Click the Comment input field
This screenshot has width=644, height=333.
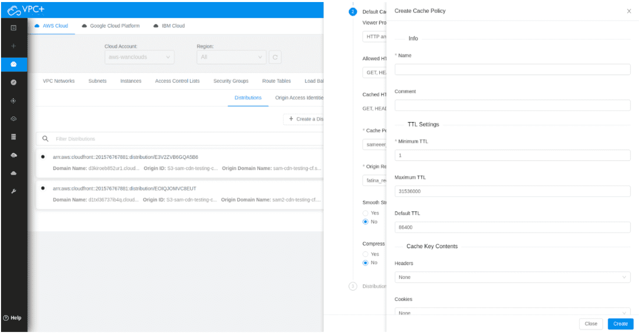pos(513,105)
